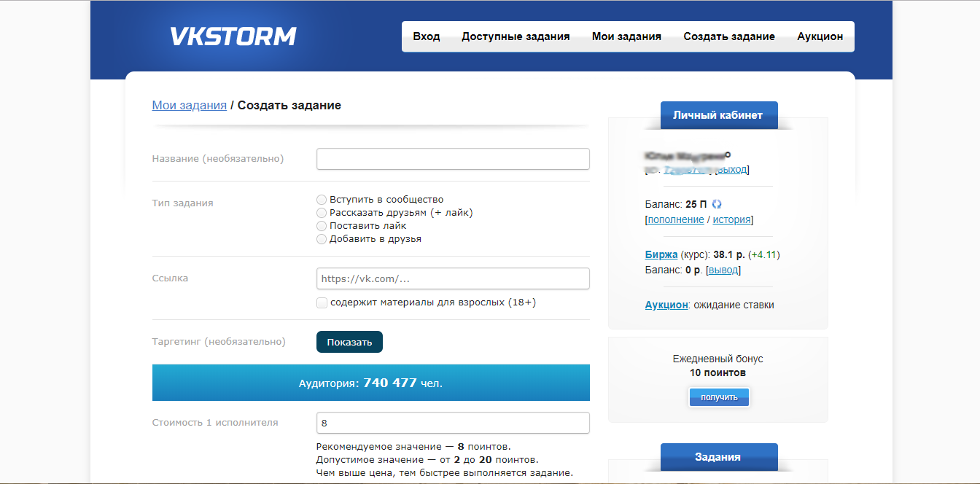Viewport: 980px width, 484px height.
Task: Switch to the «Мои задания» navigation item
Action: coord(626,36)
